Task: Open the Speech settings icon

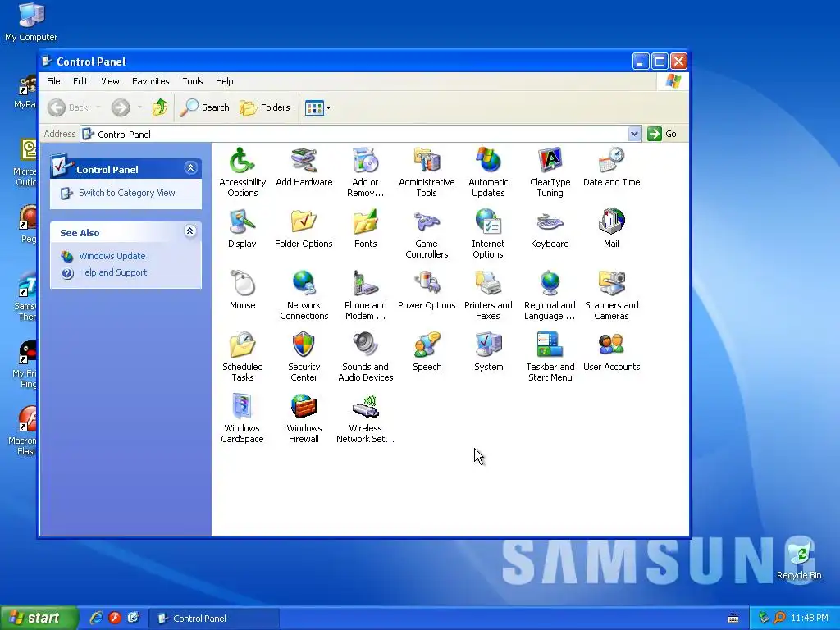Action: click(x=427, y=345)
